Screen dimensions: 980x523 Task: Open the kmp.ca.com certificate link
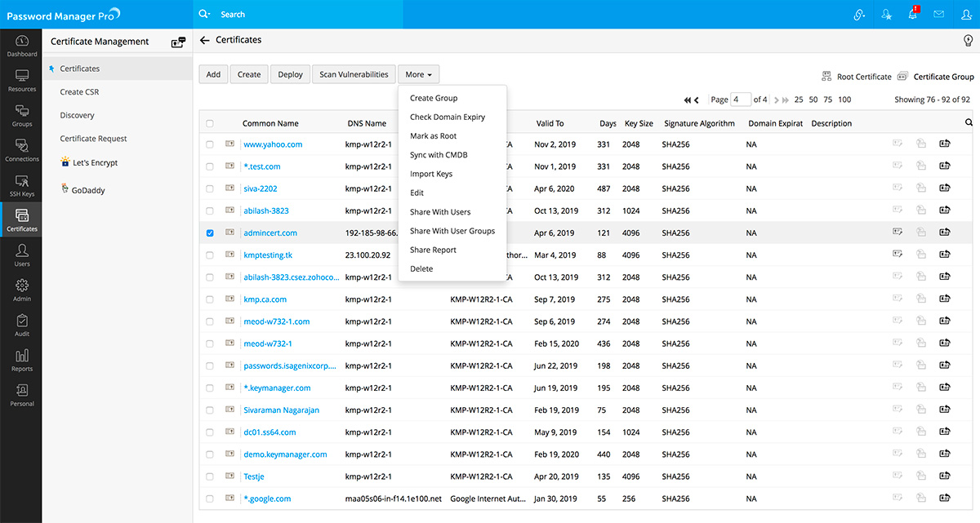point(265,299)
